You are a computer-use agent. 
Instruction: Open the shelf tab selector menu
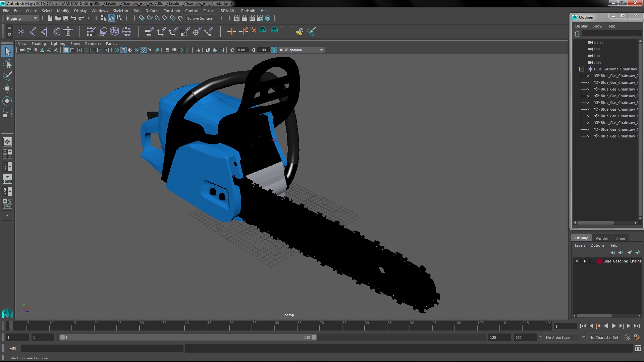pos(9,28)
